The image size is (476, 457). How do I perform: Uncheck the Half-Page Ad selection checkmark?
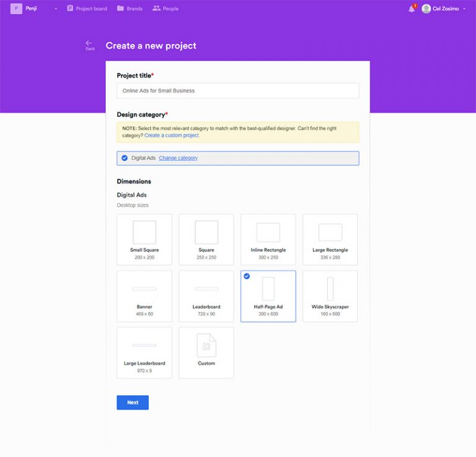pyautogui.click(x=247, y=276)
